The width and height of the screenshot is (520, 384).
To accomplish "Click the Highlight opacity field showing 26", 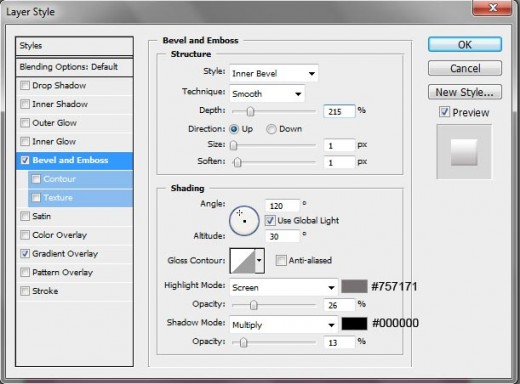I will click(339, 305).
